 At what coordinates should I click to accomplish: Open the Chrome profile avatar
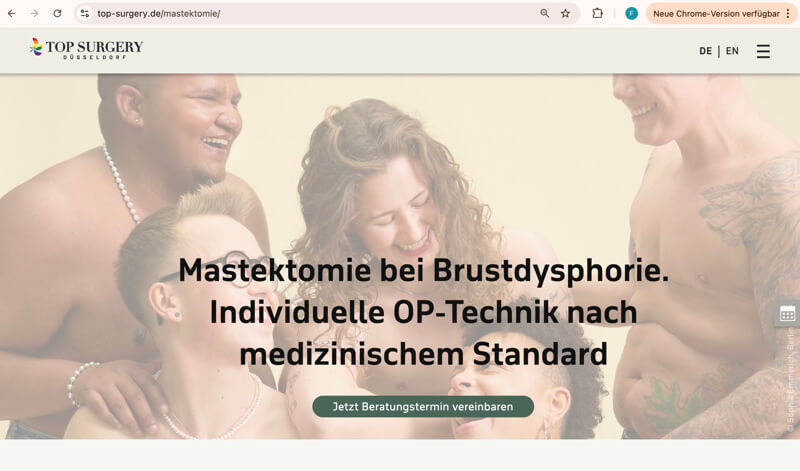tap(631, 14)
